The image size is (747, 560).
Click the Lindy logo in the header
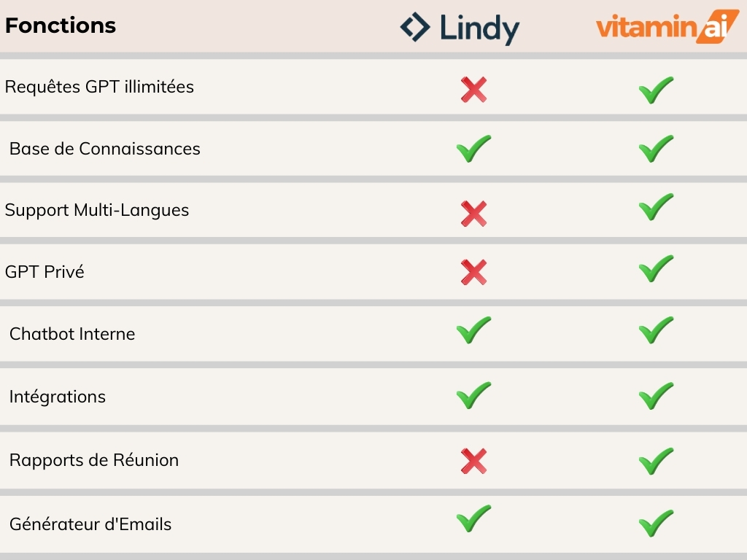click(x=460, y=28)
